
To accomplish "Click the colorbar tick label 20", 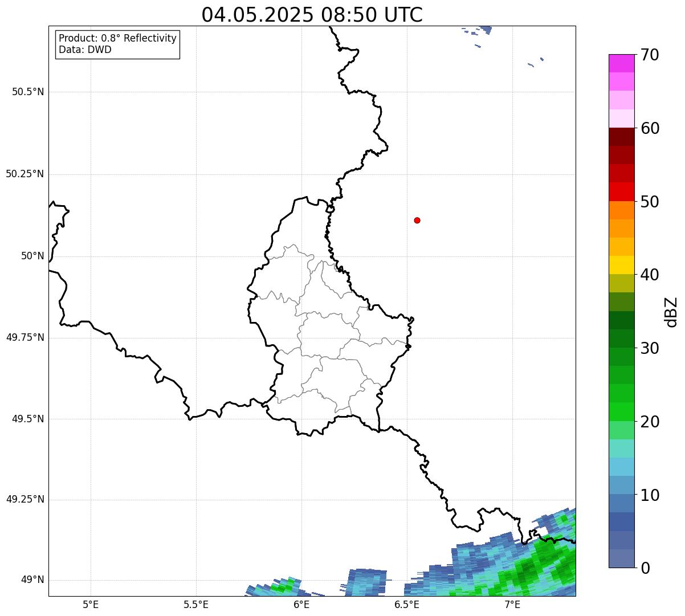I will click(x=650, y=422).
